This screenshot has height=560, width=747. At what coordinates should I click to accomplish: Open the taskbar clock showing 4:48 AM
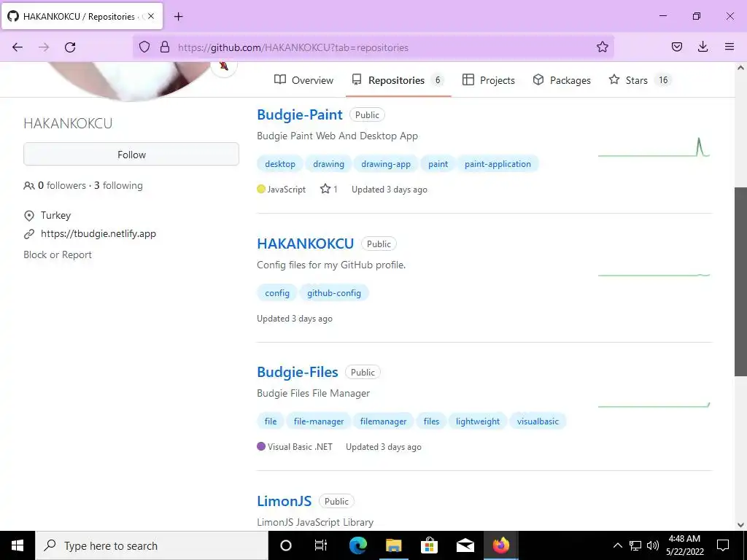coord(684,545)
